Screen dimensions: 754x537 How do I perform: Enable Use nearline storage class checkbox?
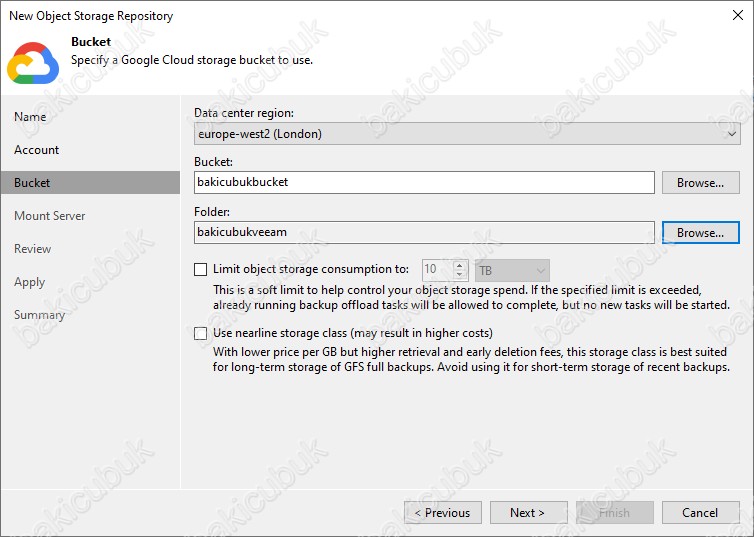point(201,333)
